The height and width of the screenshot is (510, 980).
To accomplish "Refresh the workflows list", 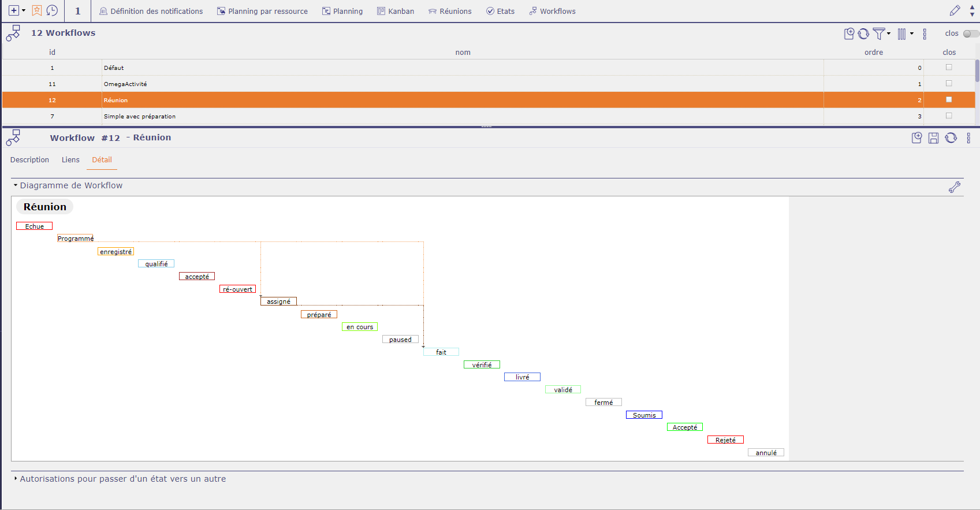I will tap(863, 34).
